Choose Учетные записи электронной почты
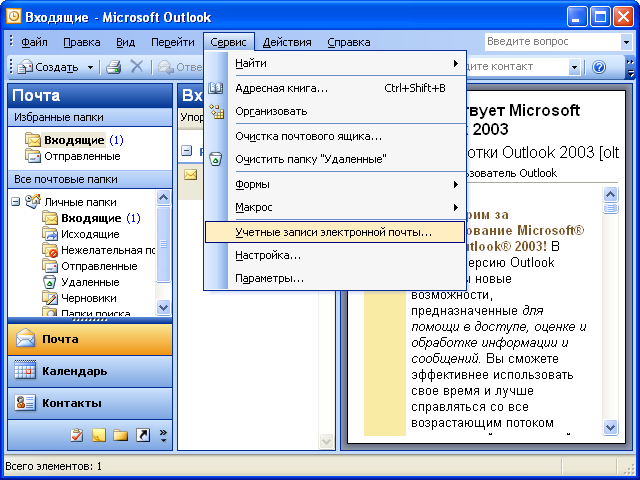Screen dimensions: 640x480 pos(335,232)
